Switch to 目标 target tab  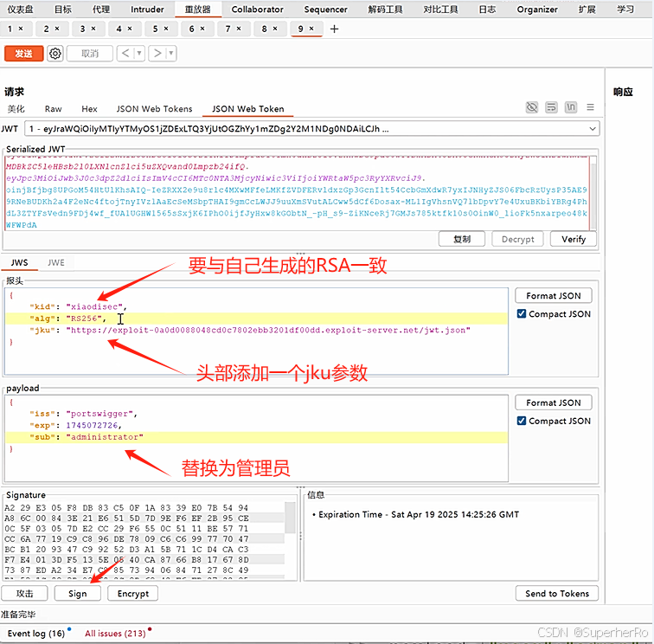click(x=63, y=10)
